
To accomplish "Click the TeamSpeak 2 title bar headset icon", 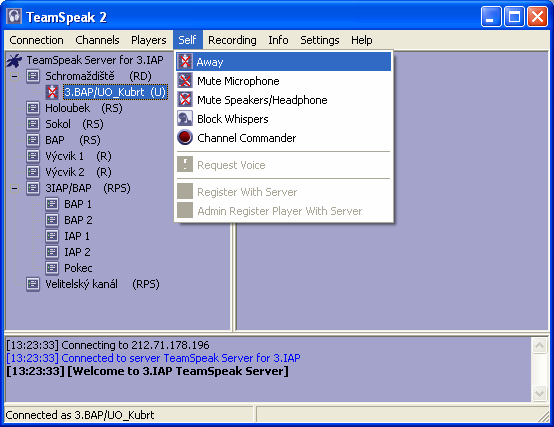I will (14, 17).
